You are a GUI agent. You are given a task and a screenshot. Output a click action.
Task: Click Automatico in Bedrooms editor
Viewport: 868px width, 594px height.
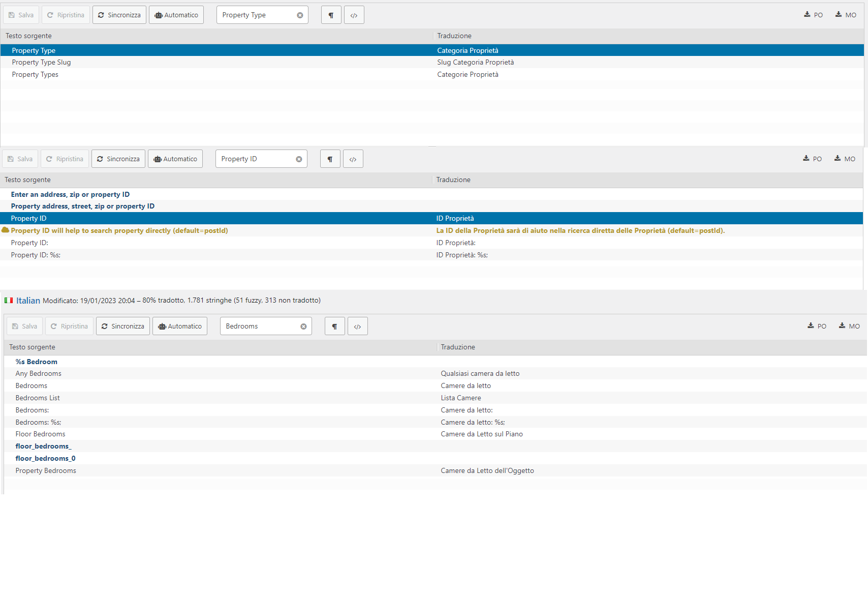pyautogui.click(x=180, y=326)
